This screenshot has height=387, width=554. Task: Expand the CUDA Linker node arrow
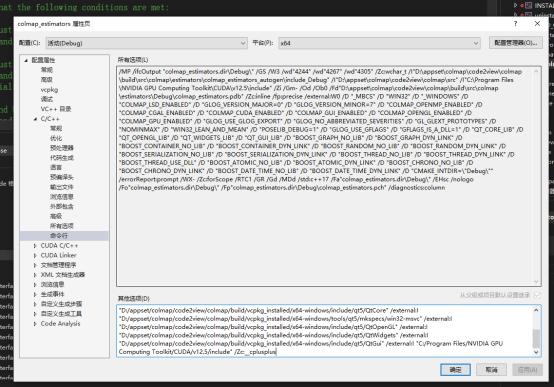[35, 255]
